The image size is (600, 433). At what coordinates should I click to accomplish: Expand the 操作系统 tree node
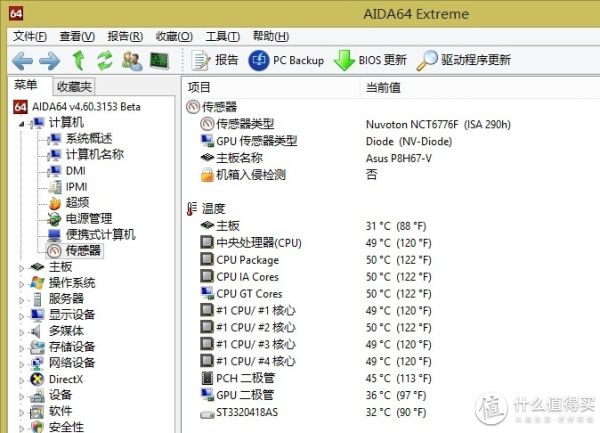[21, 284]
